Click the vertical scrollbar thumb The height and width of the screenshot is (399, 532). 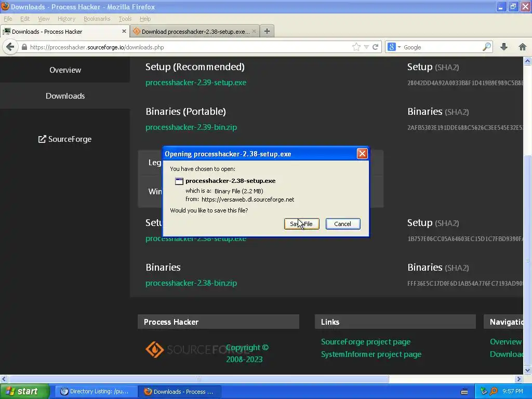[x=527, y=261]
